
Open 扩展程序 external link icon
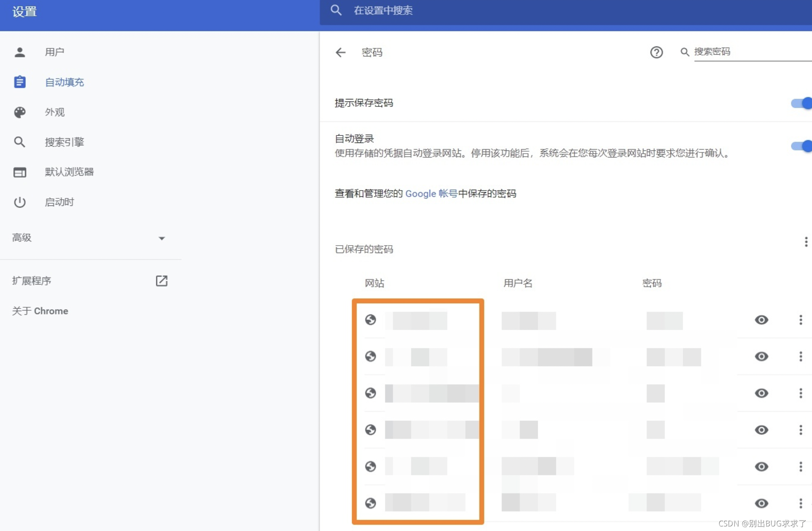[x=162, y=281]
